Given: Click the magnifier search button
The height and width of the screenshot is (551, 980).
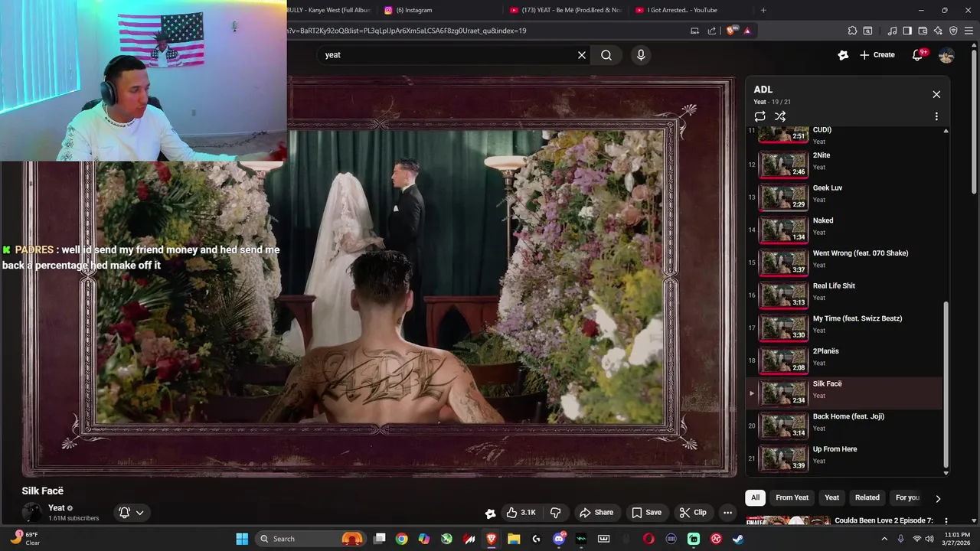Looking at the screenshot, I should 606,55.
